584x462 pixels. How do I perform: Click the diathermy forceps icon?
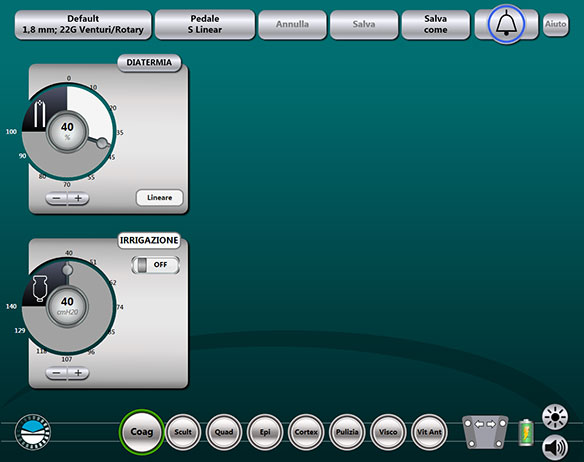tap(39, 114)
